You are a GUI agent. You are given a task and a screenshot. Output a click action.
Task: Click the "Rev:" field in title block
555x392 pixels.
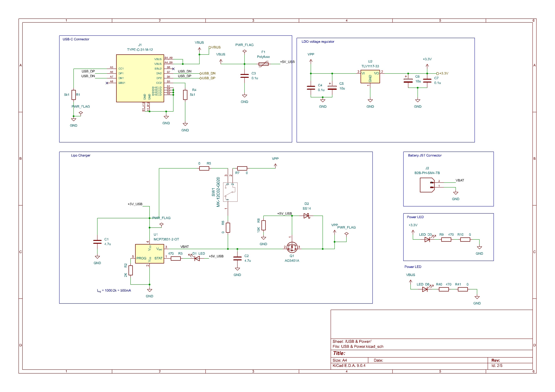pyautogui.click(x=495, y=360)
